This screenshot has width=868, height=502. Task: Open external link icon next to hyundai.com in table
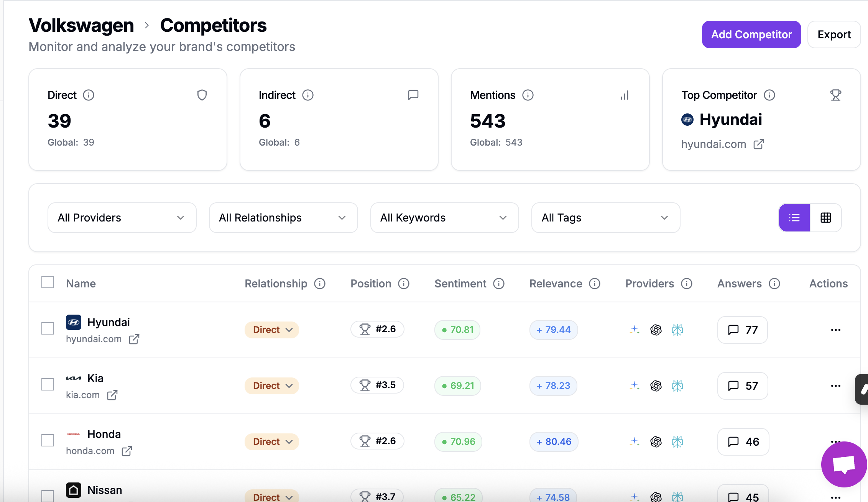pos(134,339)
